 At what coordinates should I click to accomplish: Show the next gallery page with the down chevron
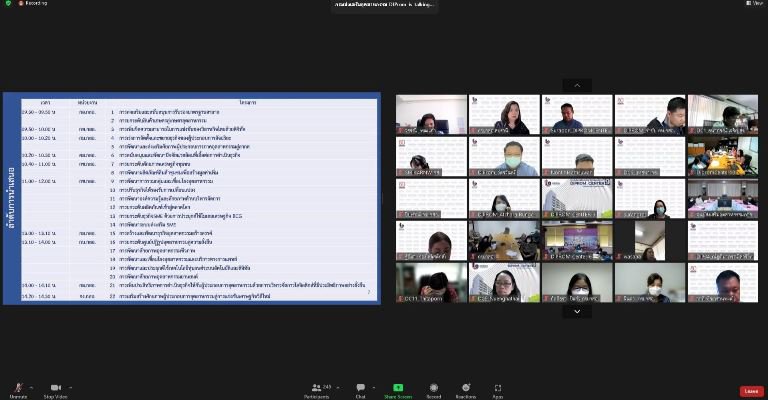577,311
